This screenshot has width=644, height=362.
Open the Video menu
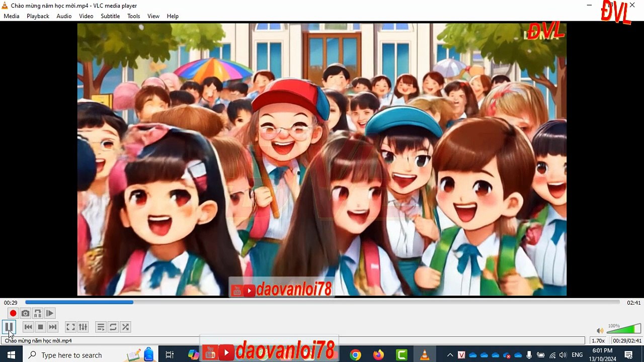86,16
